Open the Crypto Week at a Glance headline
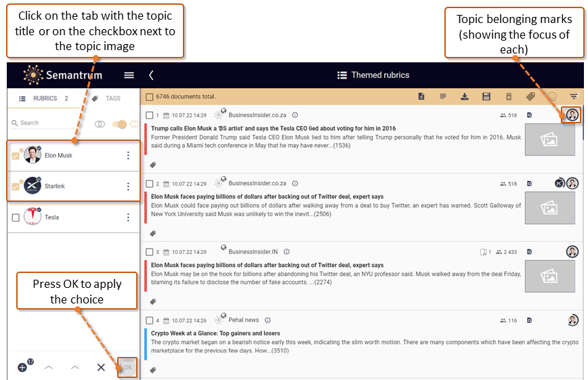This screenshot has height=380, width=588. (x=215, y=333)
